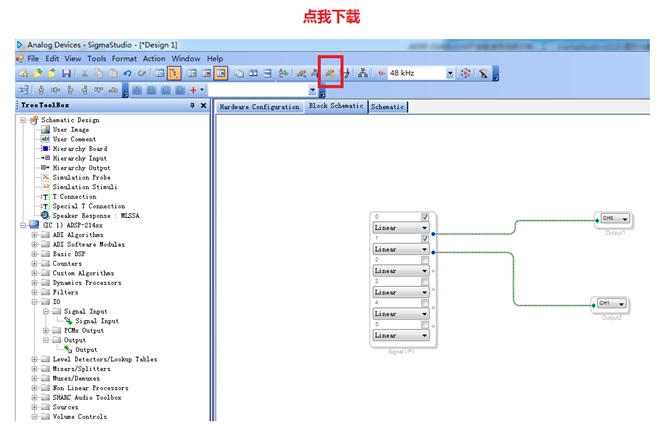Select Hierarchy Board tree item
666x437 pixels.
click(80, 149)
